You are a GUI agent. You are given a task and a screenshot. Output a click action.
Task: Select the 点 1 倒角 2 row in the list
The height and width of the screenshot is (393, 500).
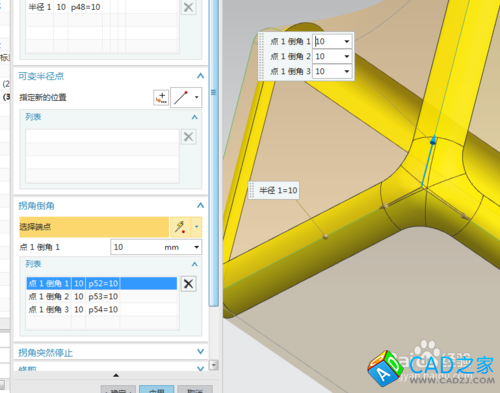[102, 296]
